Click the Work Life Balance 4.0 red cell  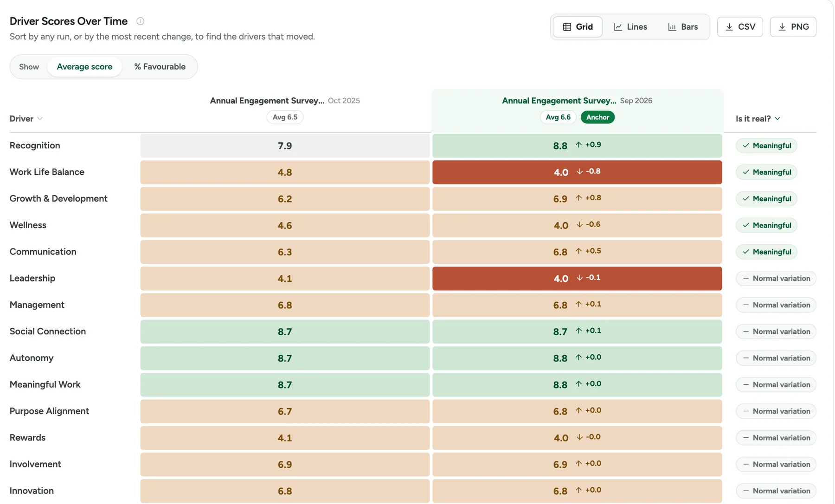click(x=577, y=172)
